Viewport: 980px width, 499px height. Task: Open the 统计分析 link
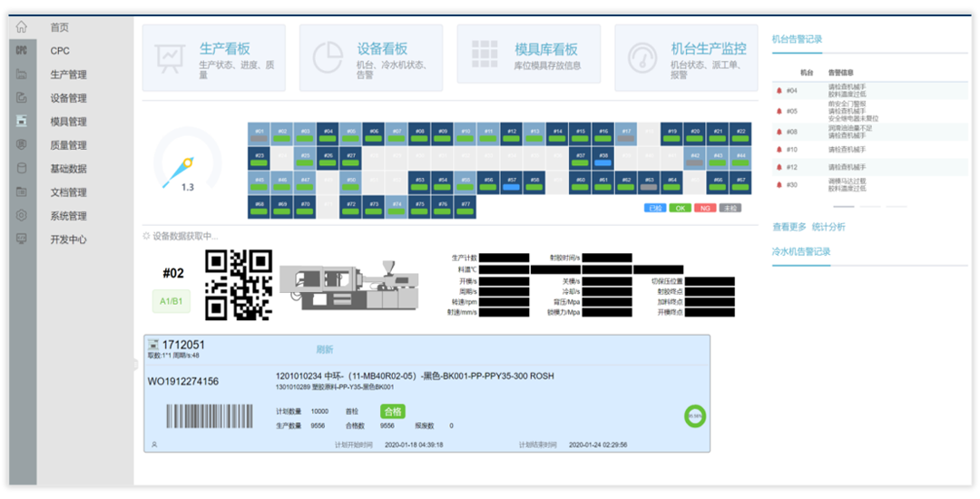pyautogui.click(x=828, y=227)
